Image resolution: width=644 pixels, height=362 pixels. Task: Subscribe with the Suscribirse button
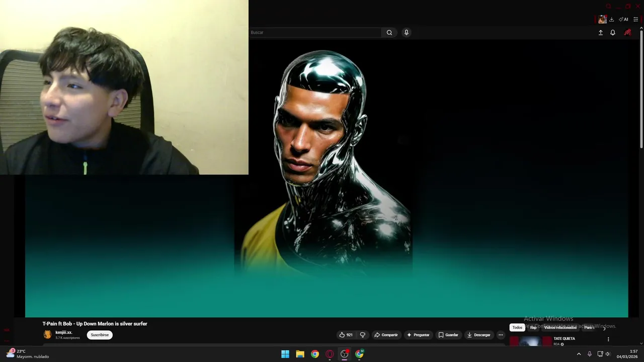tap(100, 335)
